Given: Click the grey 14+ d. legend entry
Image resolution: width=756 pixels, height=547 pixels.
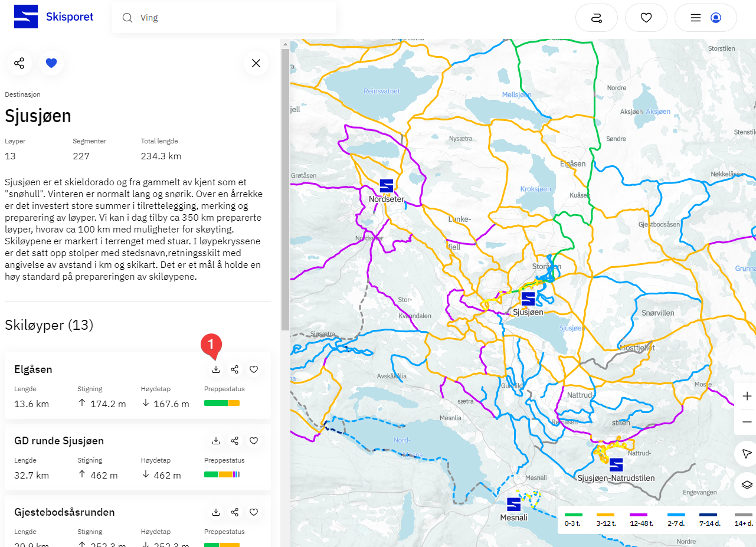Looking at the screenshot, I should pos(744,519).
